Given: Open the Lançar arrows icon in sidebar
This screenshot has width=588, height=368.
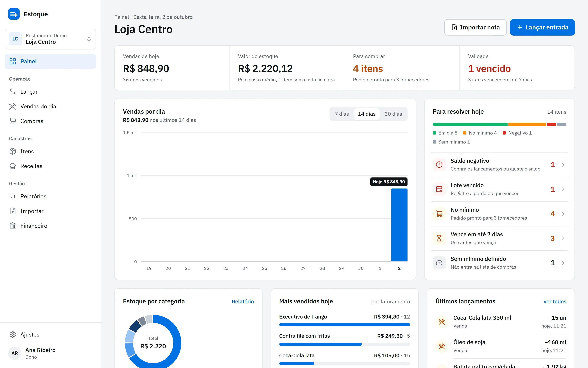Looking at the screenshot, I should 13,92.
